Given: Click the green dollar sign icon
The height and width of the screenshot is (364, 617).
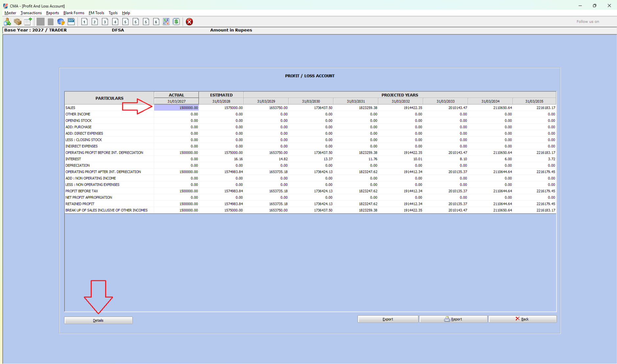Looking at the screenshot, I should click(176, 22).
